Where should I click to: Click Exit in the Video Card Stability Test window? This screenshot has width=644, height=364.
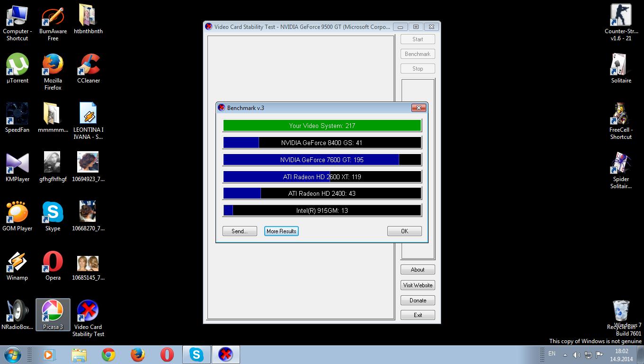[418, 315]
